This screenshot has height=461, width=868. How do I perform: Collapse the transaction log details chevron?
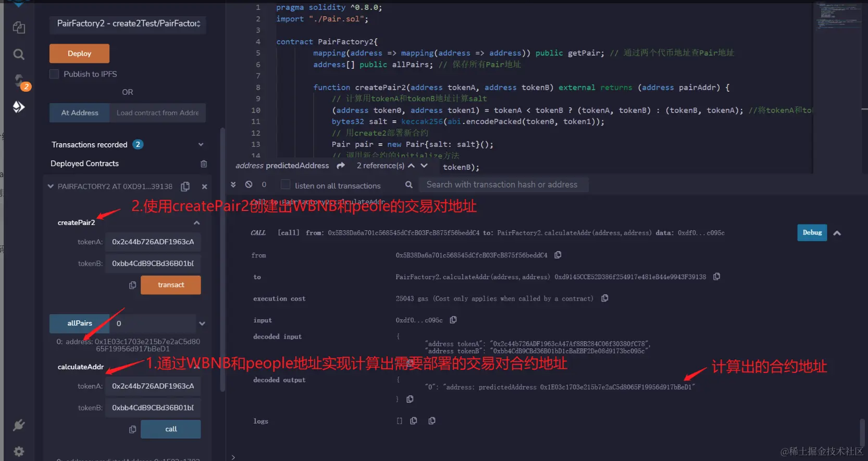[837, 233]
